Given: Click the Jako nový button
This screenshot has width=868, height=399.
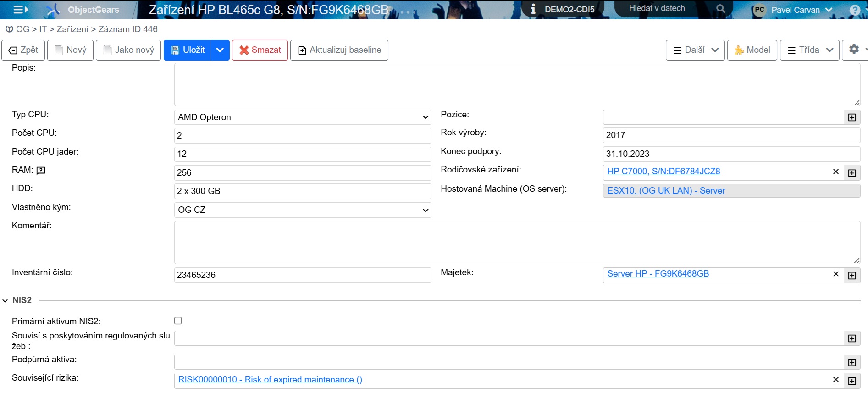Looking at the screenshot, I should tap(128, 50).
